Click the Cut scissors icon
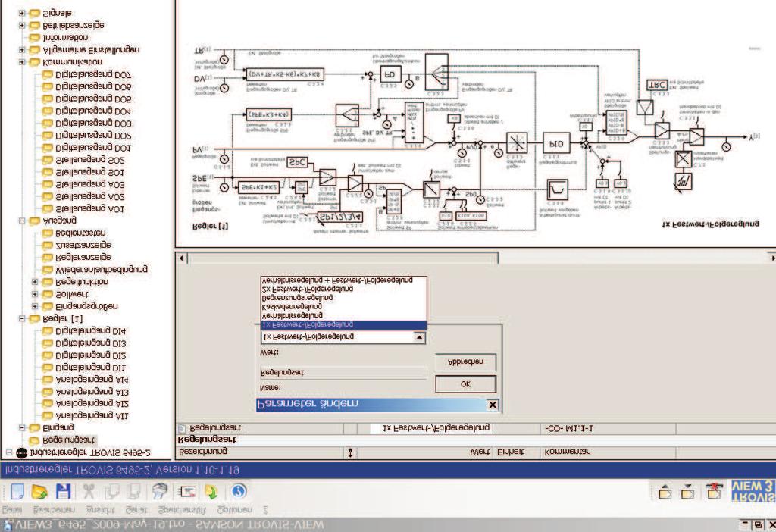Screen dimensions: 776x532 coord(89,491)
